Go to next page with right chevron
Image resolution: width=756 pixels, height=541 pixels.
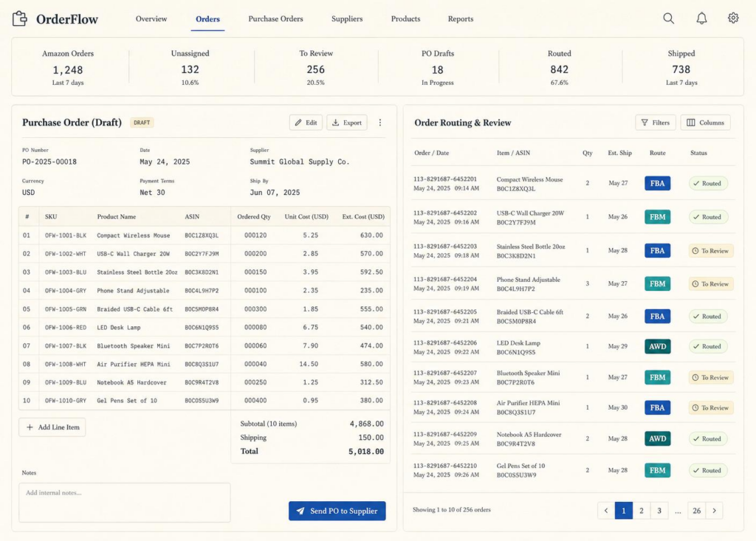tap(714, 510)
